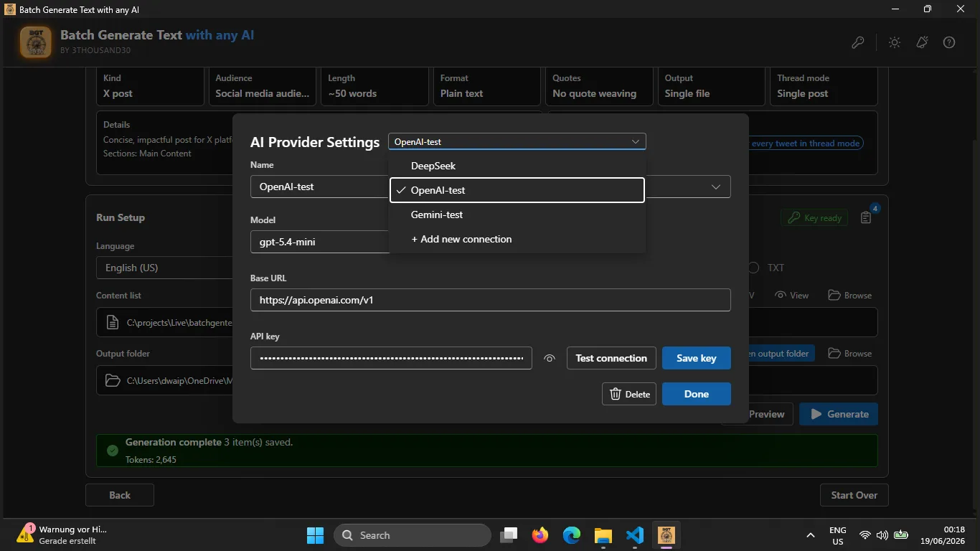The height and width of the screenshot is (551, 980).
Task: Select + Add new connection option
Action: pyautogui.click(x=517, y=239)
